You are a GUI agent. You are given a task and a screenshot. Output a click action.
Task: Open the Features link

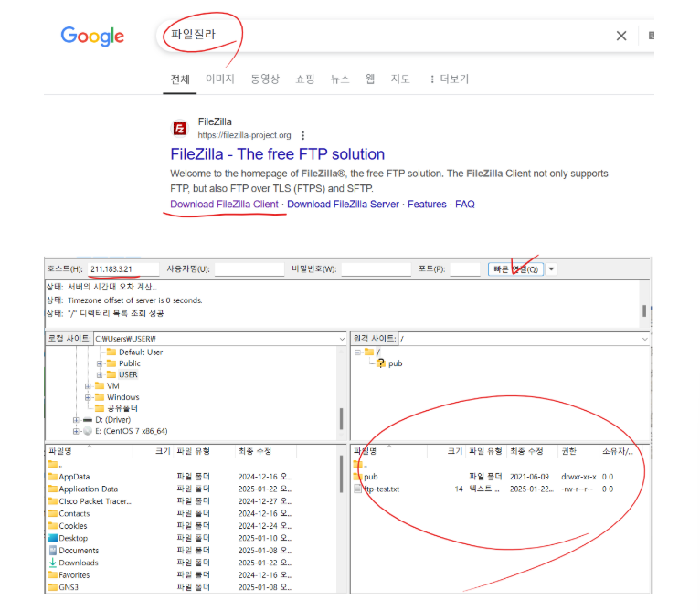[x=427, y=205]
